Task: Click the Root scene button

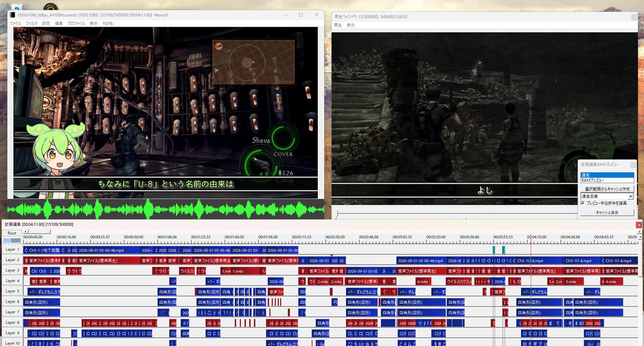Action: (11, 233)
